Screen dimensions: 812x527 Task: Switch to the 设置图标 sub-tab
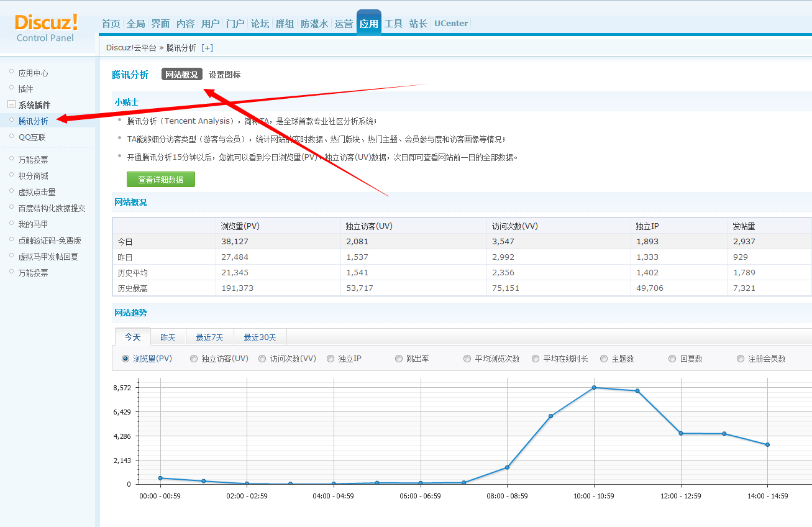coord(224,75)
